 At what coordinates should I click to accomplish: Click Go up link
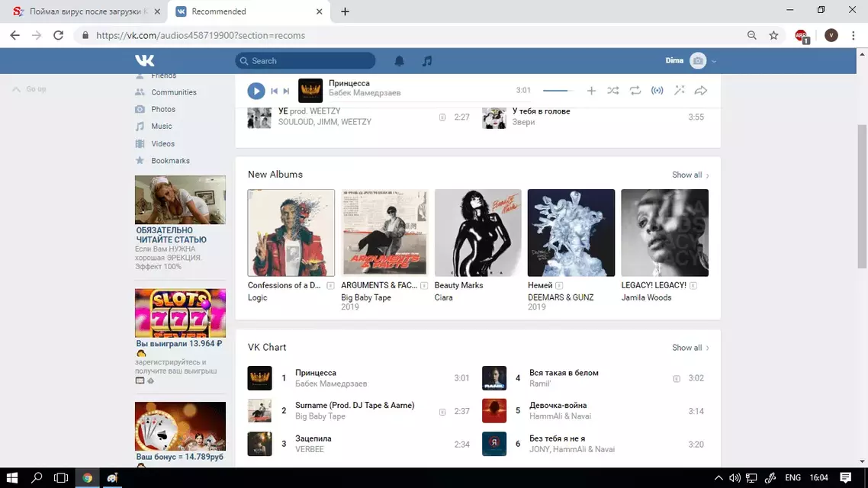tap(30, 89)
